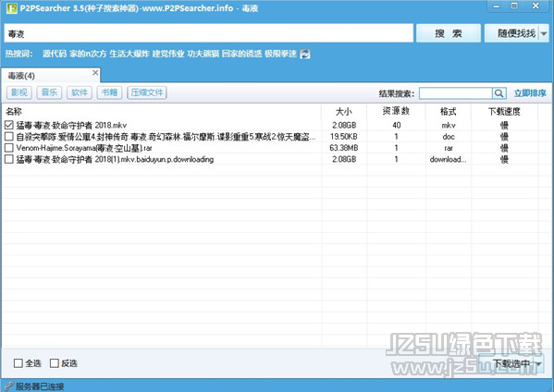The image size is (554, 392).
Task: Click the server connected link icon
Action: click(x=9, y=386)
